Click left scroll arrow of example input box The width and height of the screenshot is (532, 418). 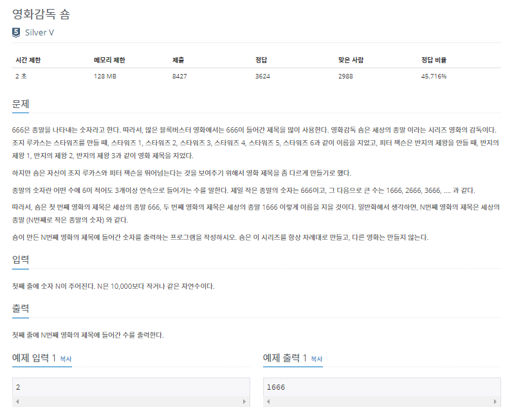(17, 402)
